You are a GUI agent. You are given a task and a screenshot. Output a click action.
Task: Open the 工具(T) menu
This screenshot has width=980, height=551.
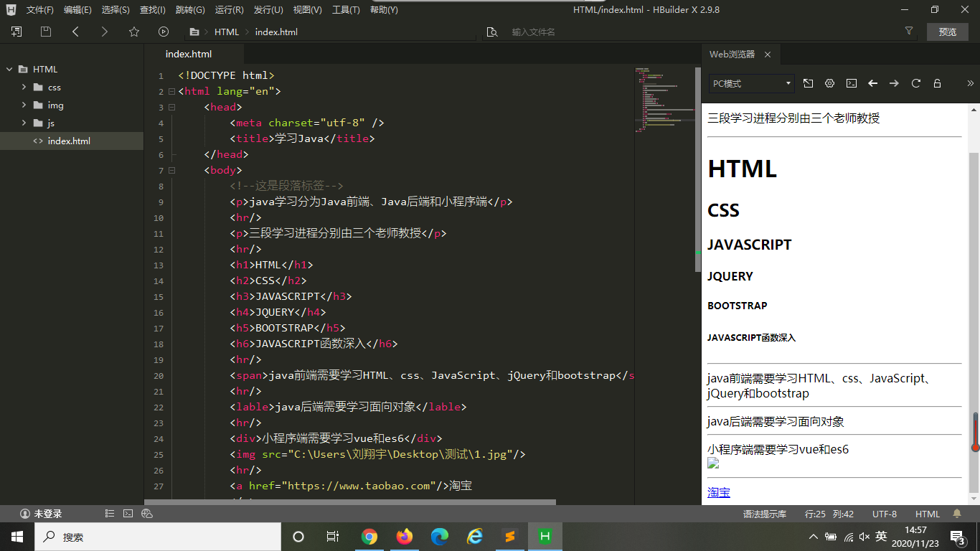[346, 10]
